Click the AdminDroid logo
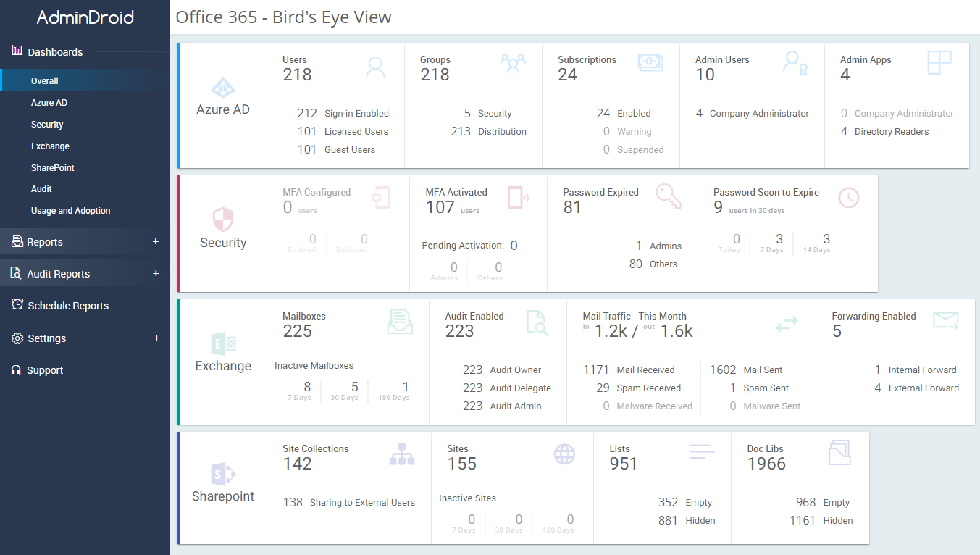Screen dimensions: 980x555 tap(85, 17)
